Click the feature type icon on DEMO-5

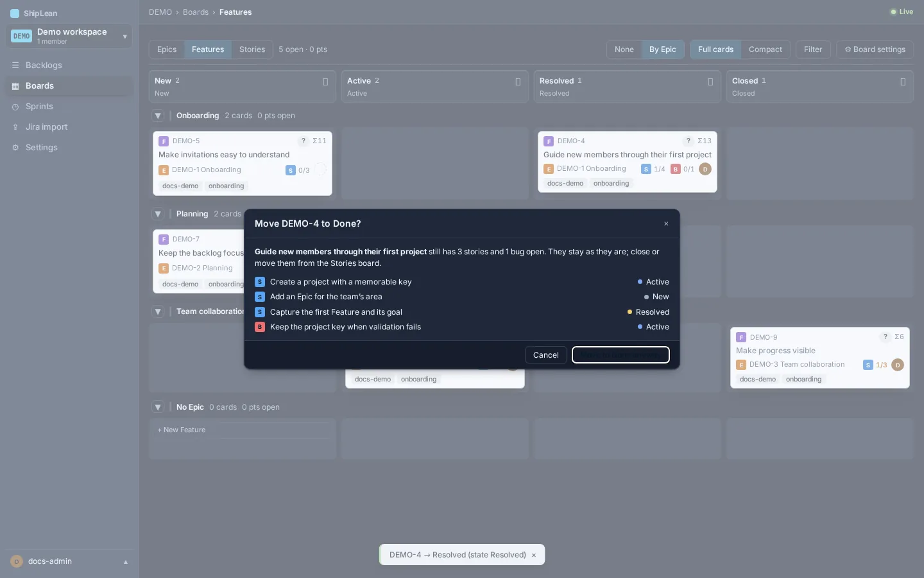tap(164, 141)
